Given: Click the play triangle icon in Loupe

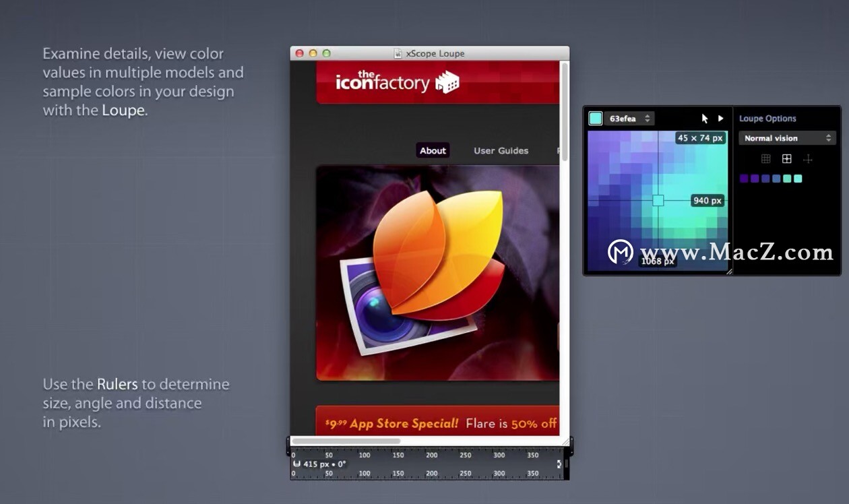Looking at the screenshot, I should coord(720,119).
